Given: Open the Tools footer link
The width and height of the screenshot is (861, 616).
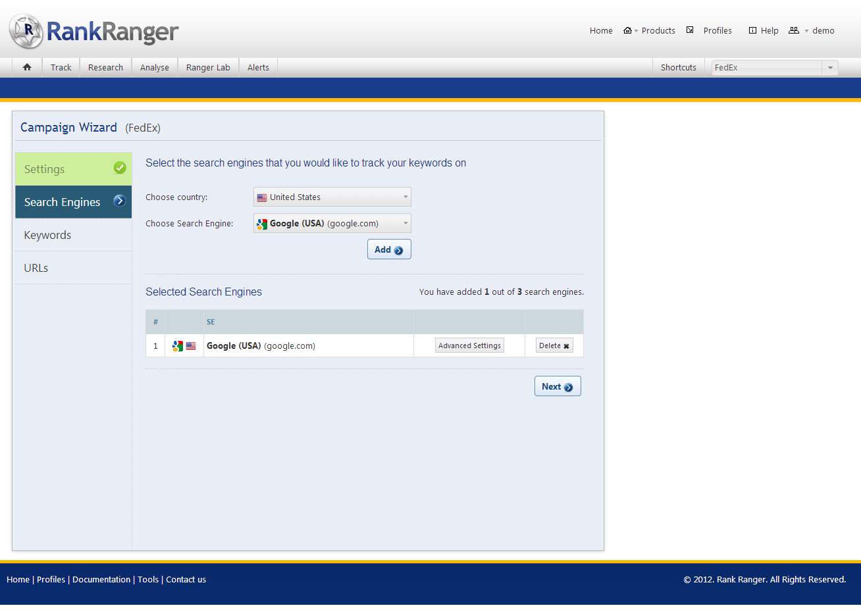Looking at the screenshot, I should [148, 579].
